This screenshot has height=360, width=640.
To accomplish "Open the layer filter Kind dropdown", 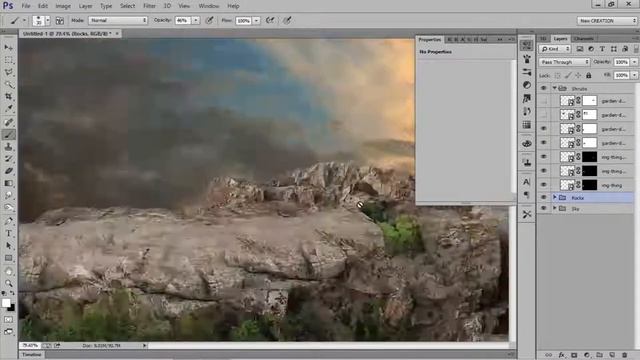I will (x=555, y=49).
